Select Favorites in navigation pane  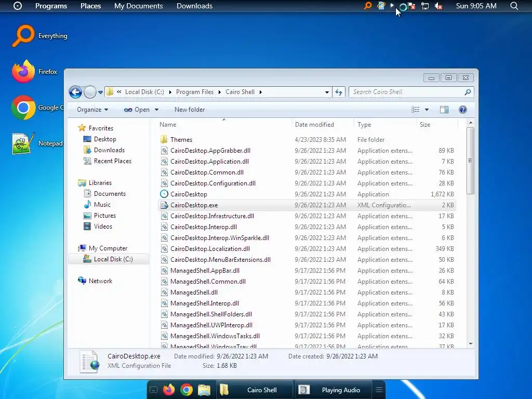pyautogui.click(x=96, y=128)
